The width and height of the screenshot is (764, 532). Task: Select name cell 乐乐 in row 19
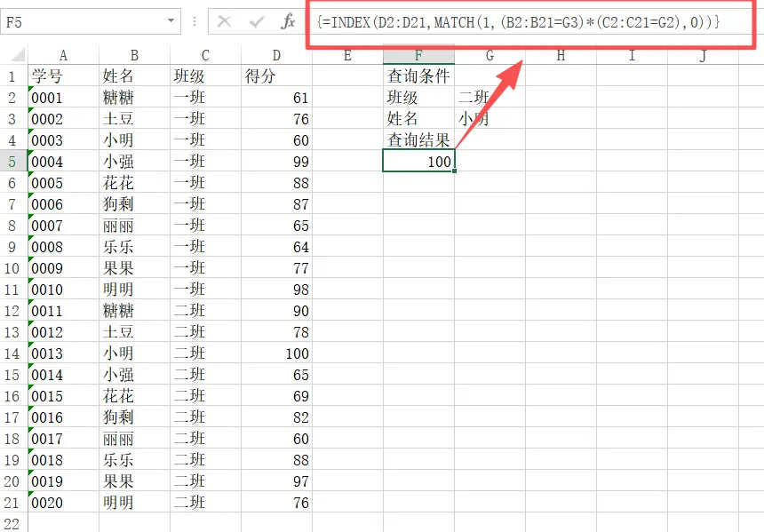coord(134,460)
